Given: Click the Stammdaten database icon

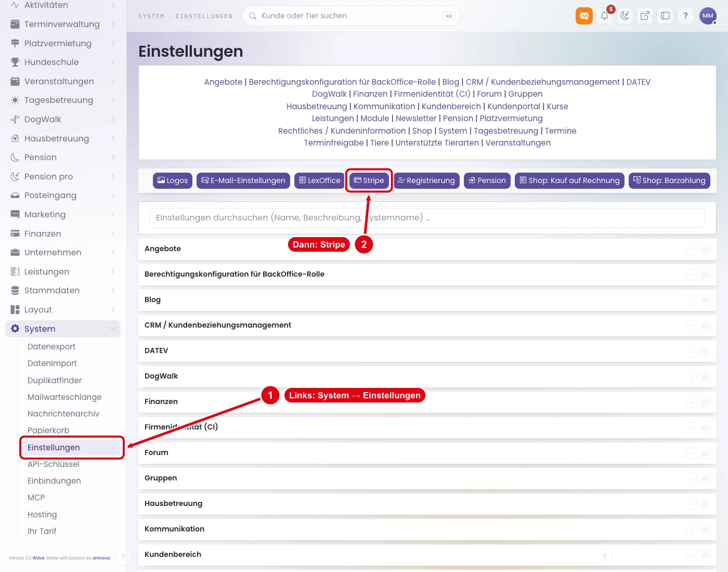Looking at the screenshot, I should point(15,290).
